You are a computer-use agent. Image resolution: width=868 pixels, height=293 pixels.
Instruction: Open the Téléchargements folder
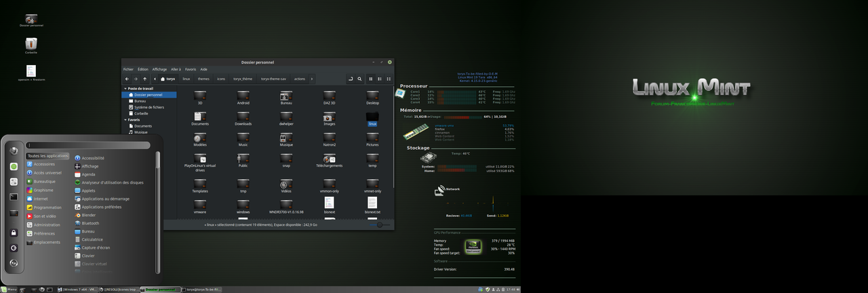[x=329, y=160]
